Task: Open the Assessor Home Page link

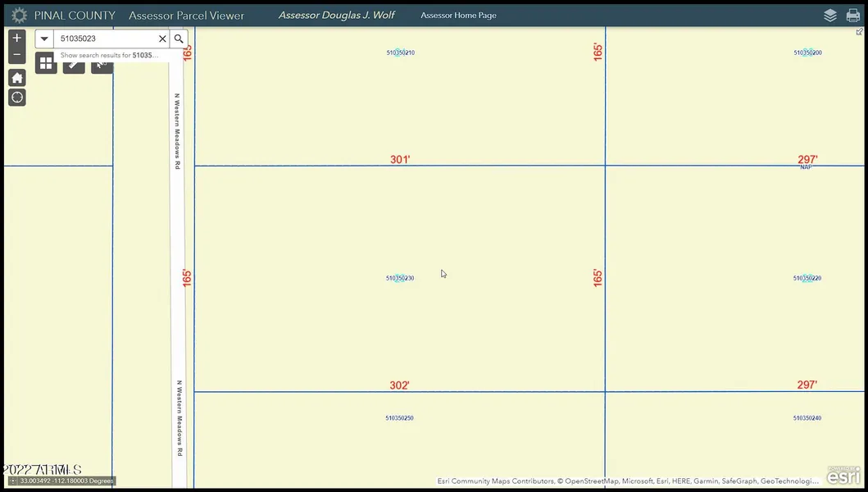Action: click(458, 16)
